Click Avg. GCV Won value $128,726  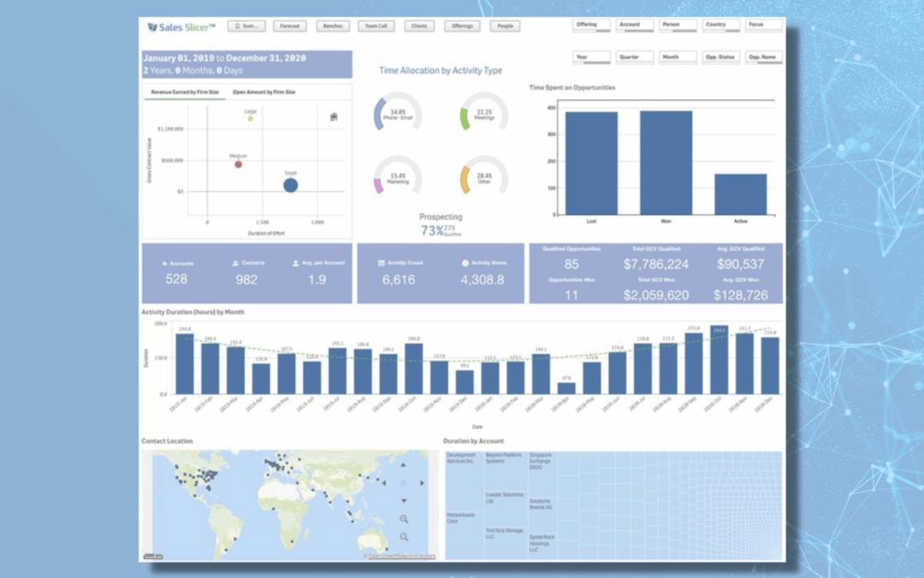click(x=741, y=295)
